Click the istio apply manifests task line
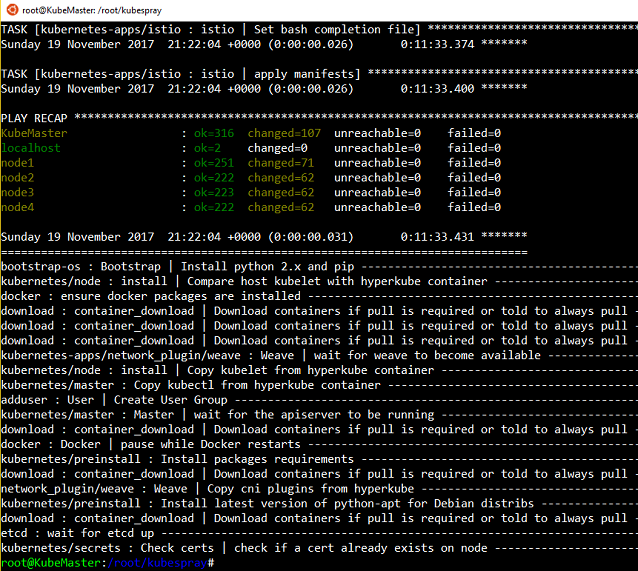 (x=181, y=74)
